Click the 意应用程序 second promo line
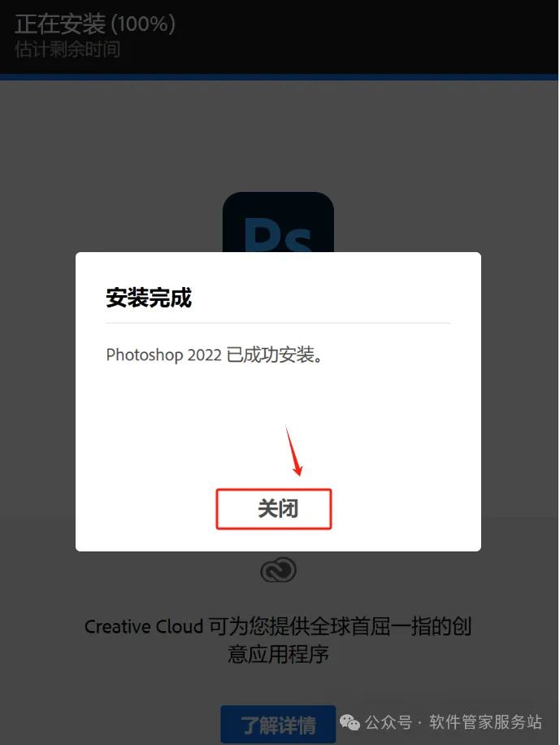 [x=278, y=654]
